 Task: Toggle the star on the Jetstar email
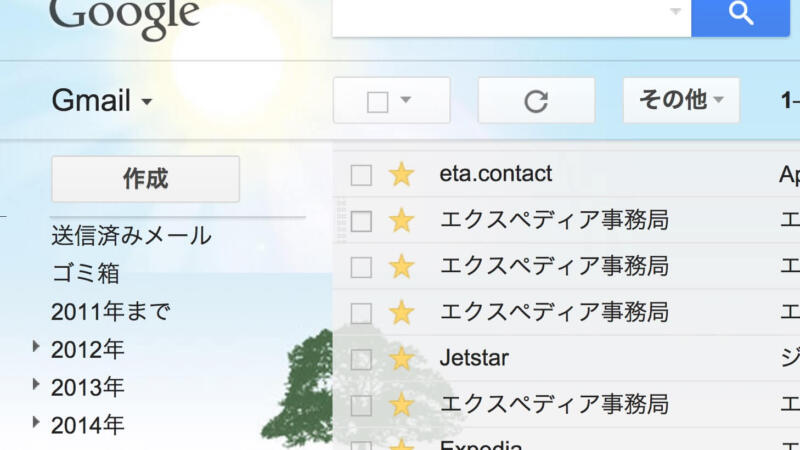[x=402, y=358]
